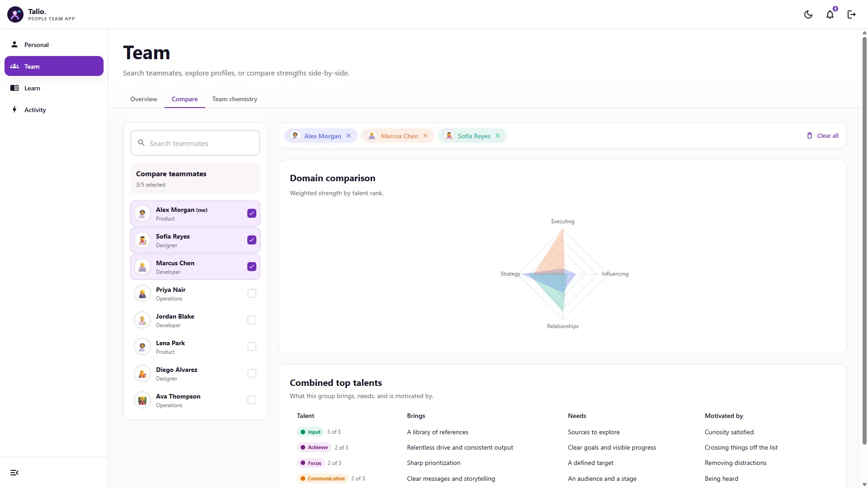Click the Achiever talent badge

click(314, 447)
